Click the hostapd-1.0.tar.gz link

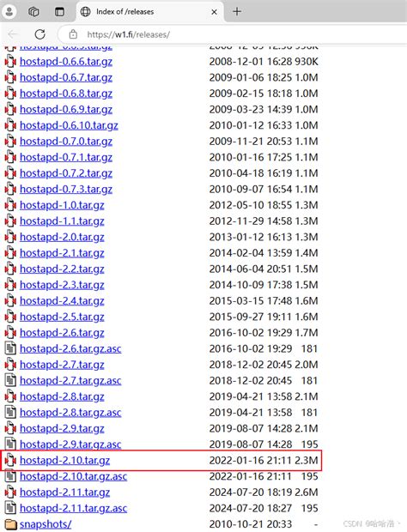click(x=62, y=205)
